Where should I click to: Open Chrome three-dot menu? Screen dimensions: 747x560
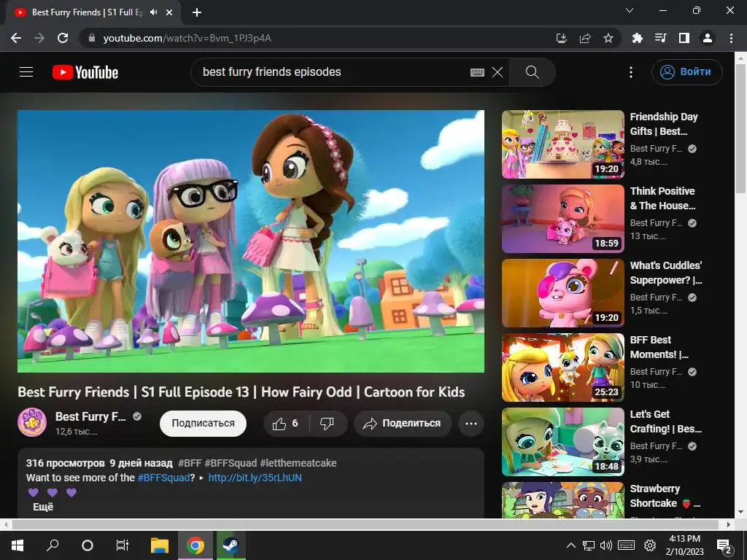pyautogui.click(x=731, y=38)
